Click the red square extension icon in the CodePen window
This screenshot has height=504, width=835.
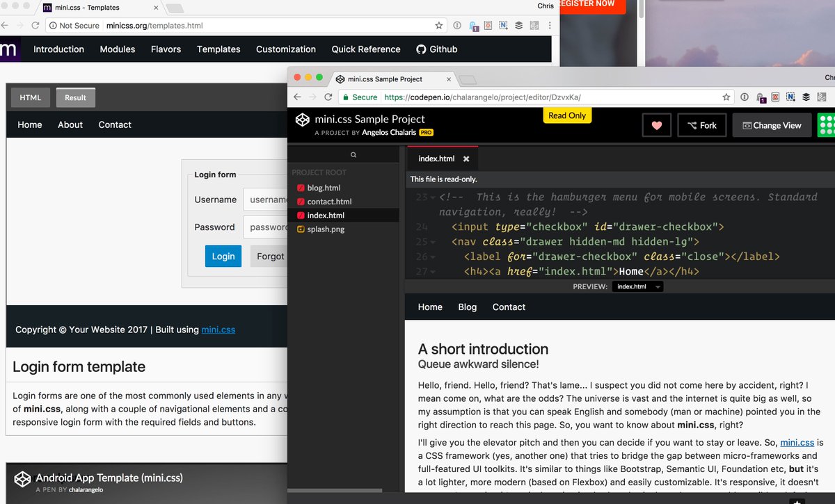coord(776,97)
